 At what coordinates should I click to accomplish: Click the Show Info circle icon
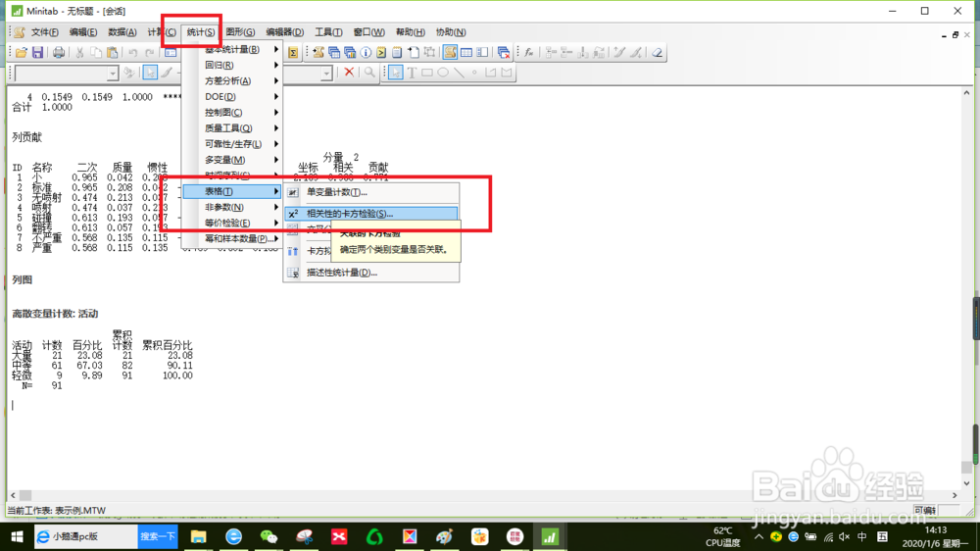click(366, 53)
